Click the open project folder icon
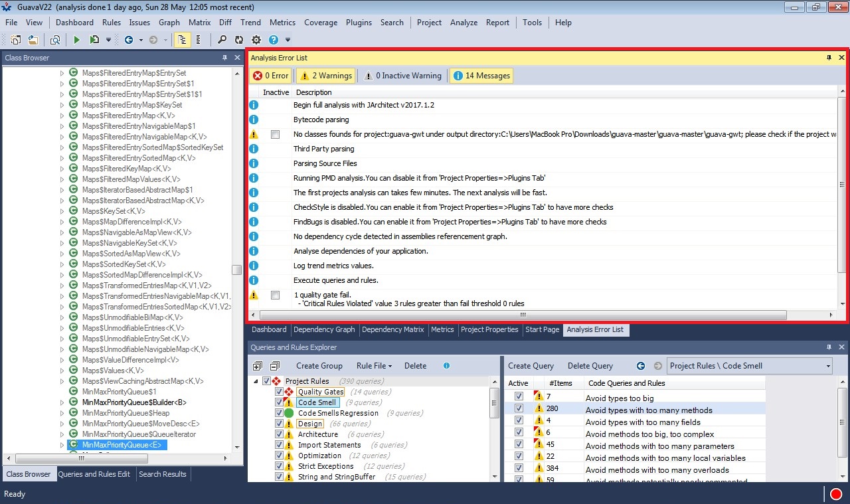The width and height of the screenshot is (850, 504). click(32, 40)
